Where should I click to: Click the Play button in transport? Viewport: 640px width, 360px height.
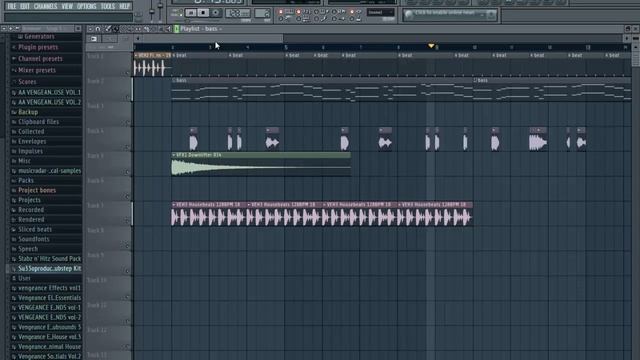[191, 13]
